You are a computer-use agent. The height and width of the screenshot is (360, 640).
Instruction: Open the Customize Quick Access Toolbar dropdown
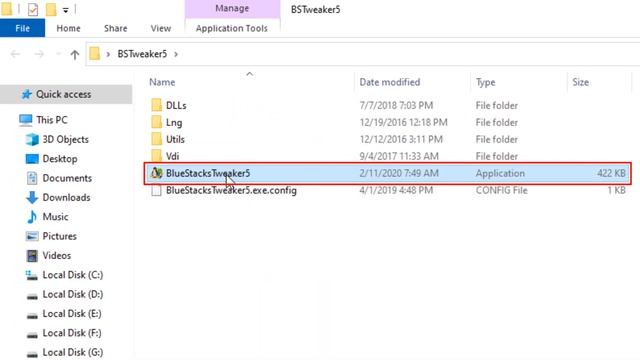coord(65,10)
